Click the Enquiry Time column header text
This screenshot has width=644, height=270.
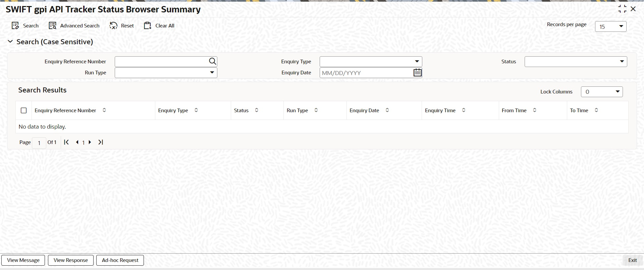pyautogui.click(x=440, y=111)
